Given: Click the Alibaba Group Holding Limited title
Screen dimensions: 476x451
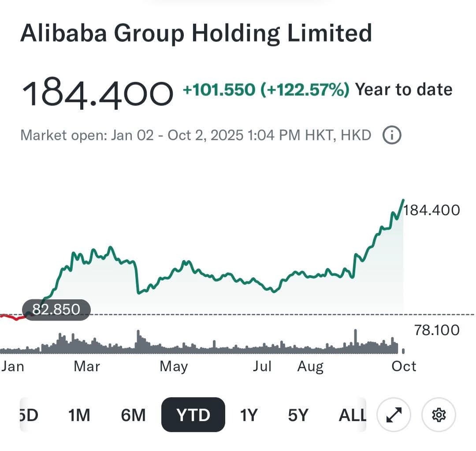Looking at the screenshot, I should [196, 34].
